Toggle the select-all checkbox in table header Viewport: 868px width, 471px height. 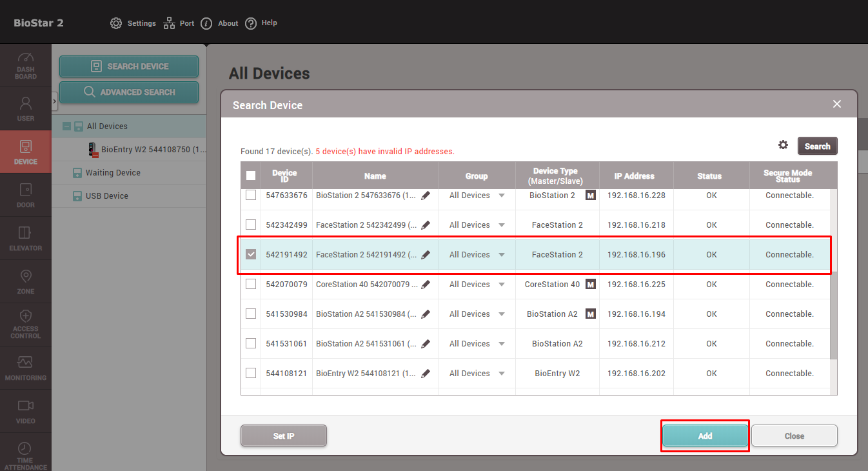pyautogui.click(x=251, y=175)
